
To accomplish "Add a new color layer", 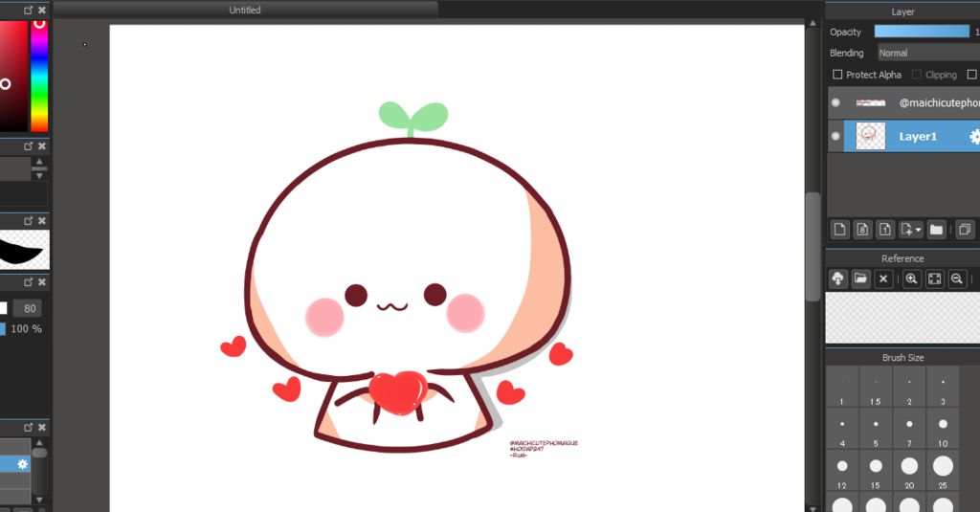I will pyautogui.click(x=839, y=230).
